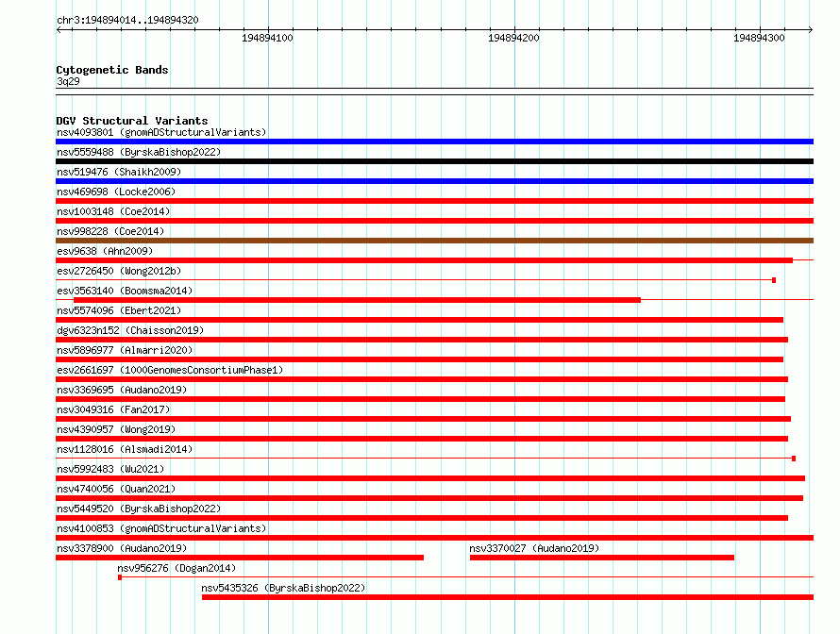Screen dimensions: 840x634
Task: Click small red start marker of nsv956276
Action: [120, 577]
